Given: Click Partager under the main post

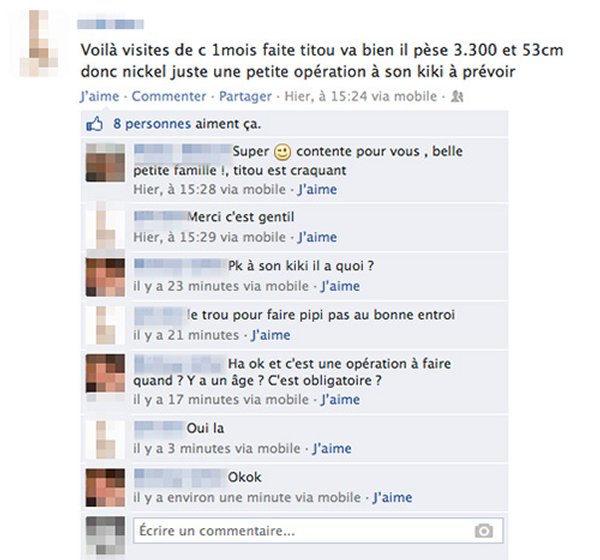Looking at the screenshot, I should coord(245,96).
